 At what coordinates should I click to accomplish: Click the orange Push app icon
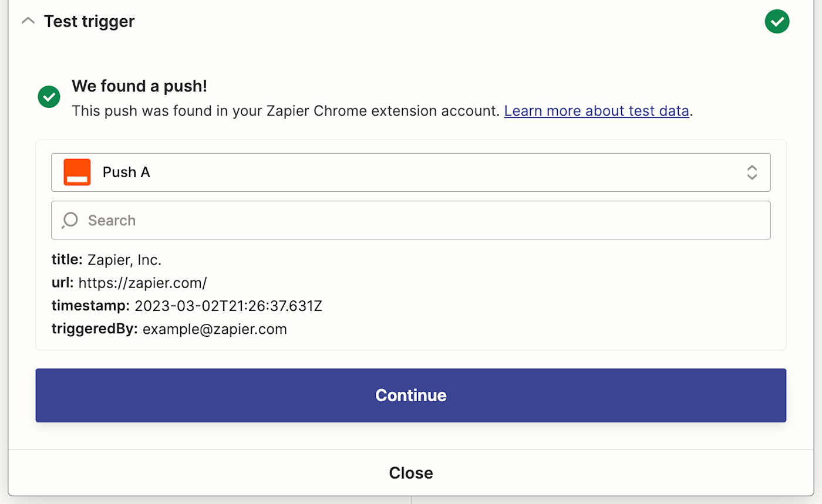[x=77, y=172]
